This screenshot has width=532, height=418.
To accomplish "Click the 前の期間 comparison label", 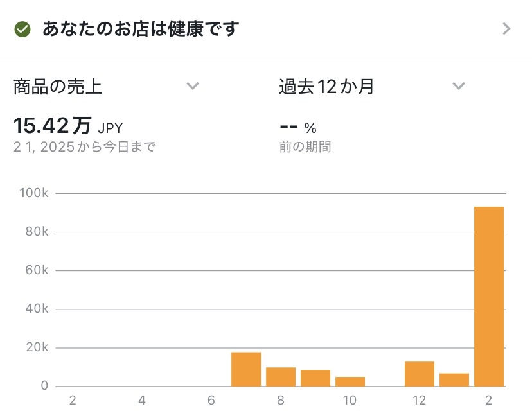I will coord(305,146).
